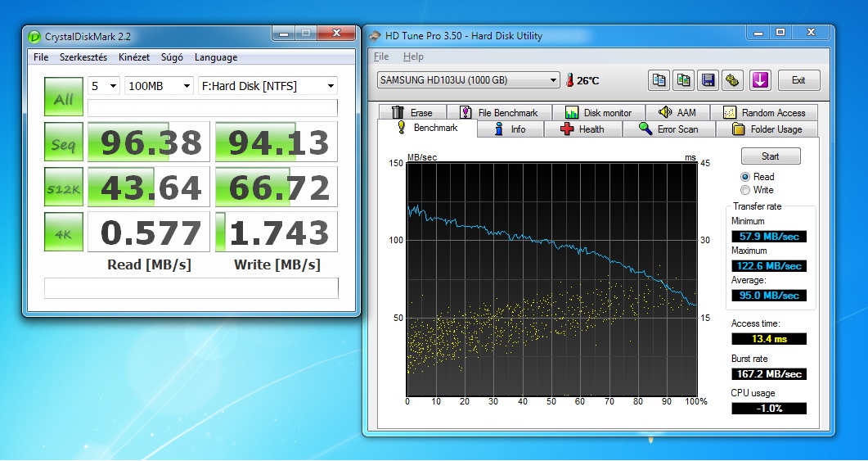Run all tests with the All button
868x461 pixels.
click(x=64, y=97)
